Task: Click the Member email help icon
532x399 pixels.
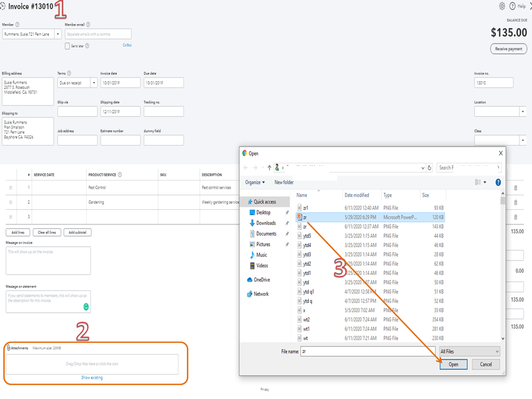Action: tap(88, 25)
